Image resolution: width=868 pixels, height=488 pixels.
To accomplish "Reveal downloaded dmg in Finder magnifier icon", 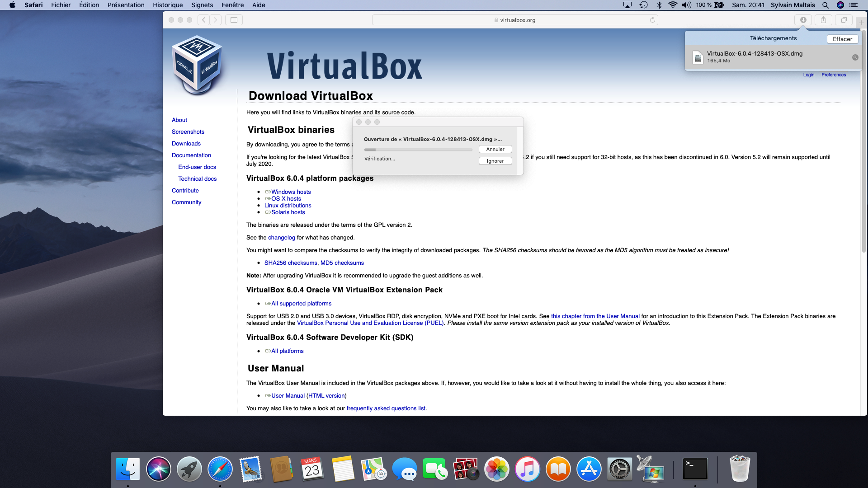I will point(855,57).
